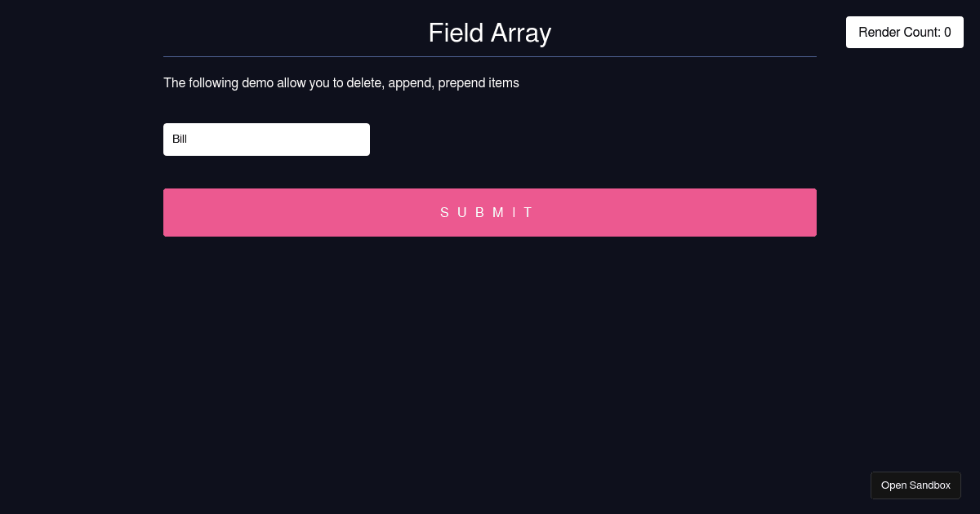The width and height of the screenshot is (980, 514).
Task: Click the Field Array page title
Action: [490, 33]
